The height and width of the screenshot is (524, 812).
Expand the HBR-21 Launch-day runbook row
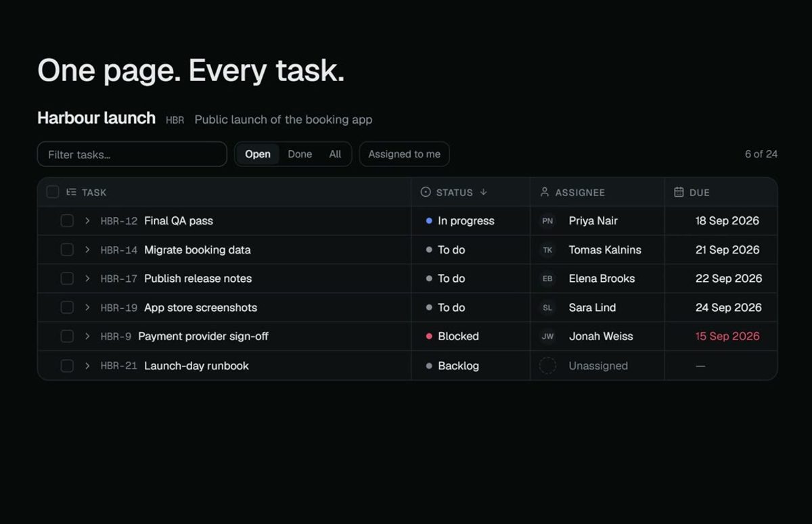[x=87, y=366]
